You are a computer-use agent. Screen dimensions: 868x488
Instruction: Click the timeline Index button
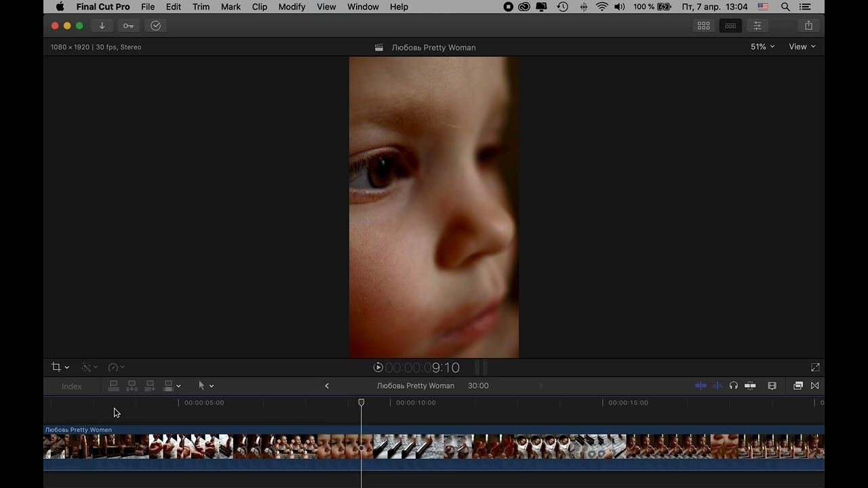[x=71, y=386]
